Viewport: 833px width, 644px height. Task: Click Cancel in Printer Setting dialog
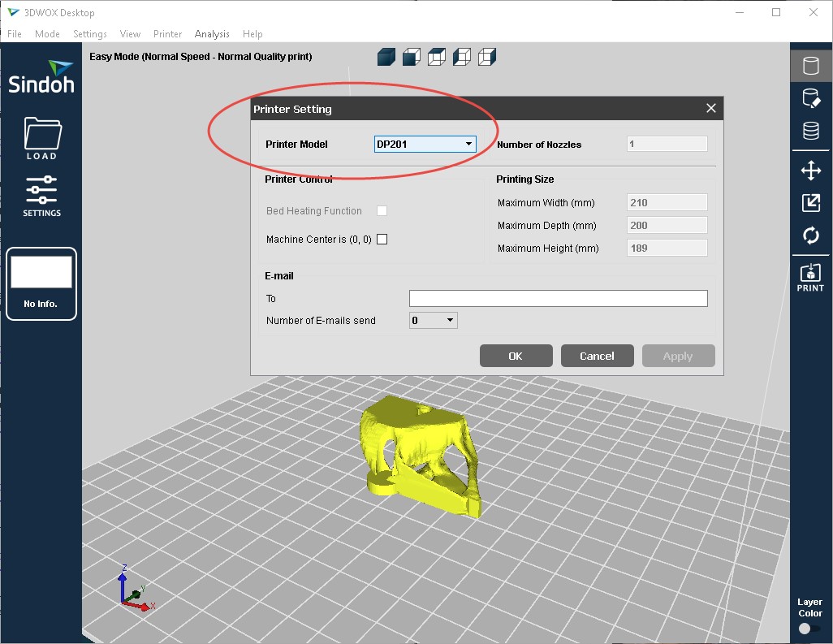597,356
